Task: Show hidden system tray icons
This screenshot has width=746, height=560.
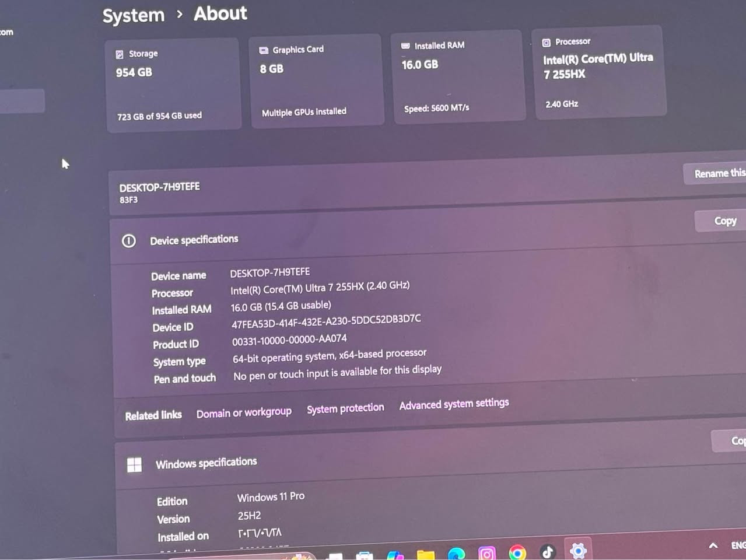Action: pyautogui.click(x=713, y=545)
